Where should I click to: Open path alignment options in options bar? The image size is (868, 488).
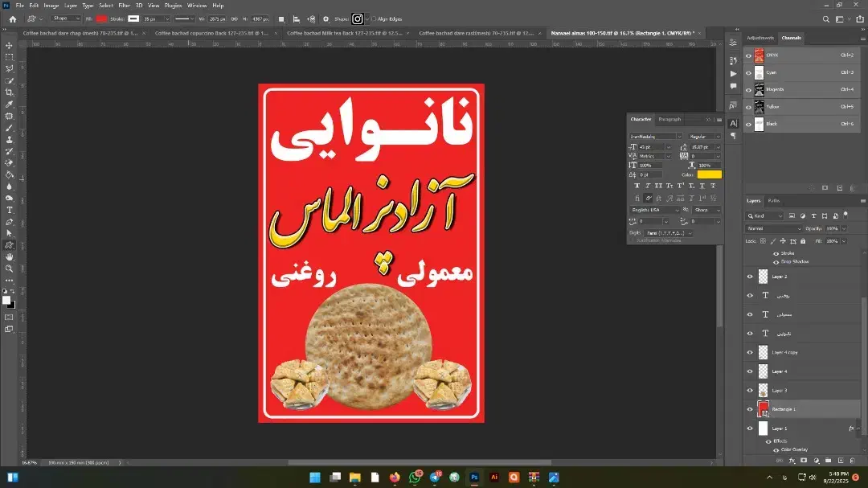coord(296,18)
